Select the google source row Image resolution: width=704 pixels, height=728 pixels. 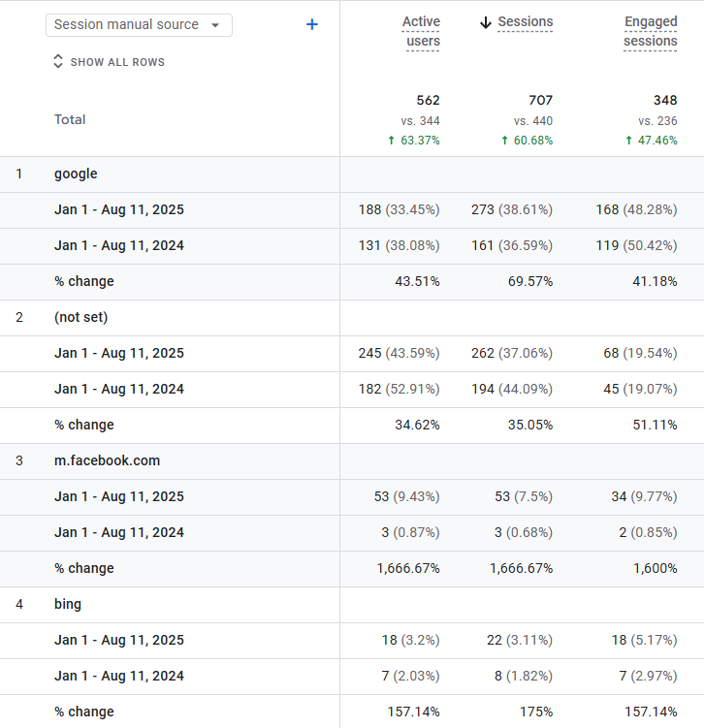point(76,174)
